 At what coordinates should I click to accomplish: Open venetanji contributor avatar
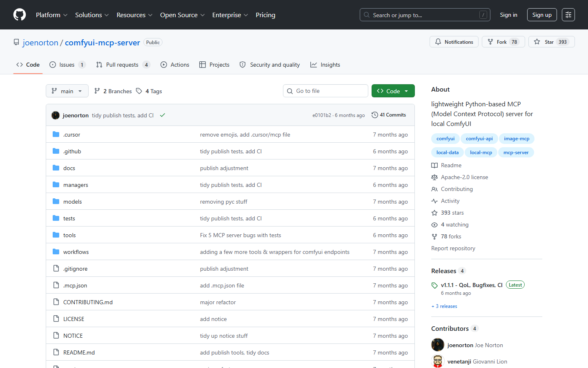438,361
